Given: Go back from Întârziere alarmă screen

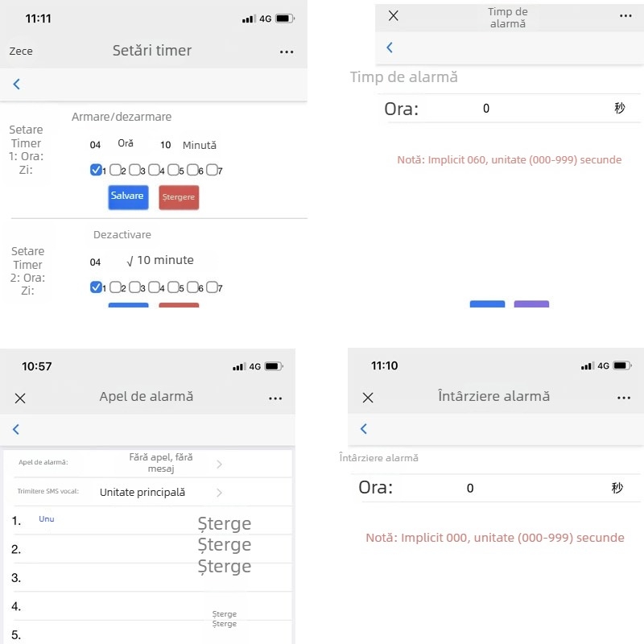Looking at the screenshot, I should point(364,429).
